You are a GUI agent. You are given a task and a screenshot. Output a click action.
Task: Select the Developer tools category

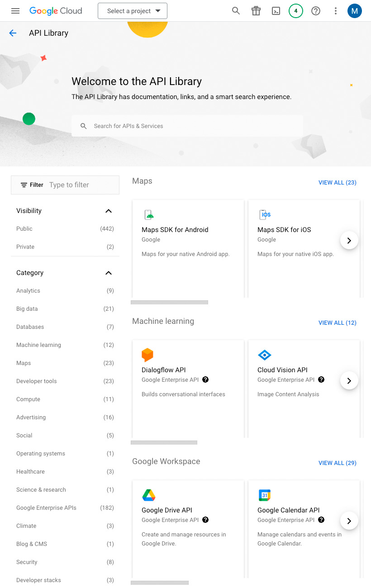(x=65, y=381)
